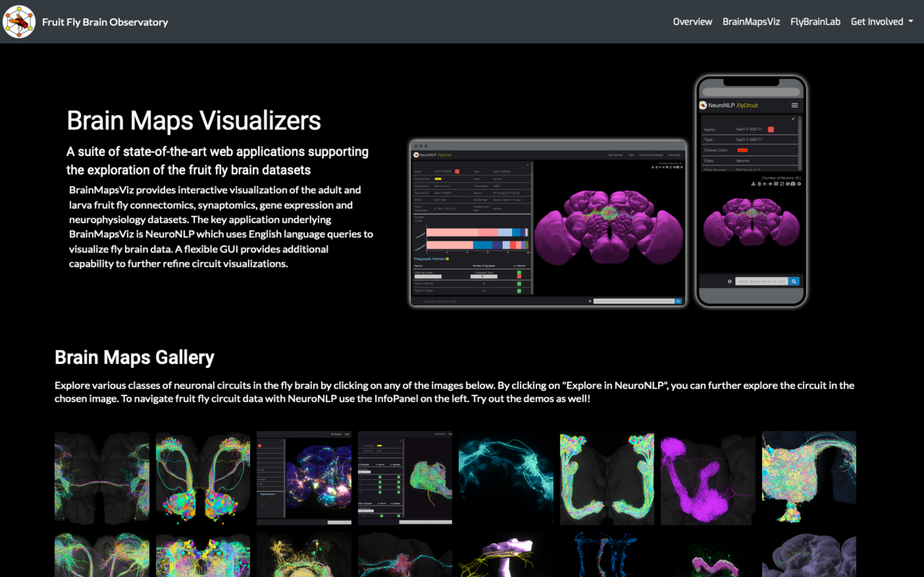Click the red Choose Color swatch in phone
The width and height of the screenshot is (924, 577).
point(742,150)
